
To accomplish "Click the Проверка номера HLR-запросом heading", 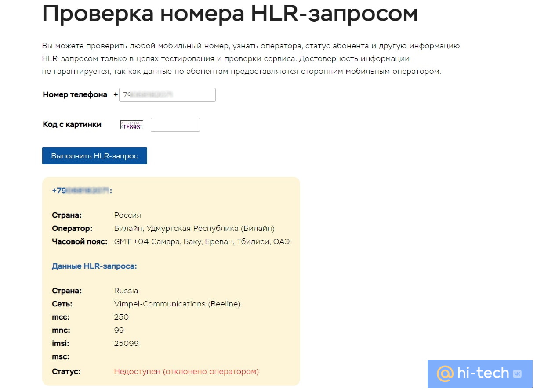I will click(230, 14).
